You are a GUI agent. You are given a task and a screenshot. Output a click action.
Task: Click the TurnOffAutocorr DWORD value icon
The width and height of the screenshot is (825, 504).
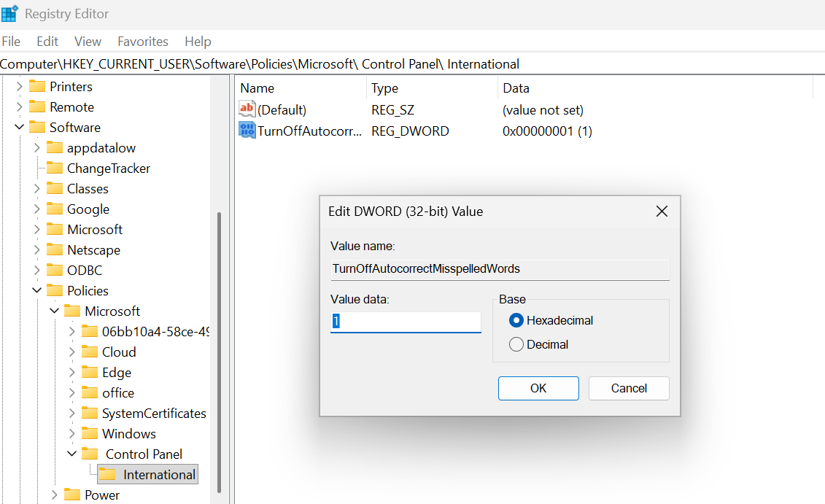247,130
